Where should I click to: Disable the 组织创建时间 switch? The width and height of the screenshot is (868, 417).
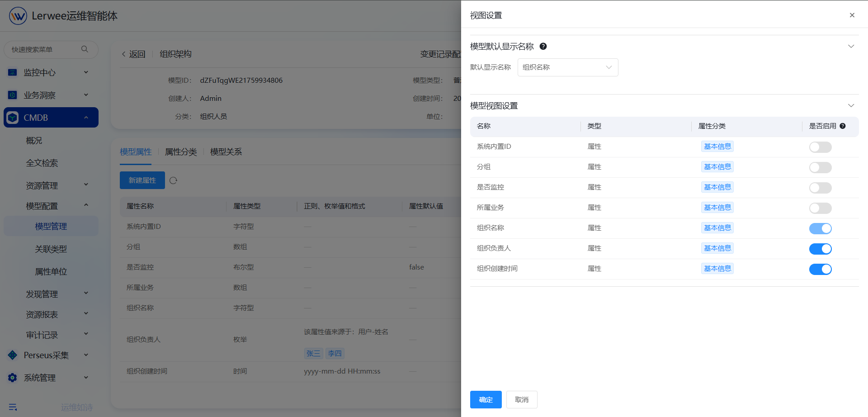click(x=821, y=269)
